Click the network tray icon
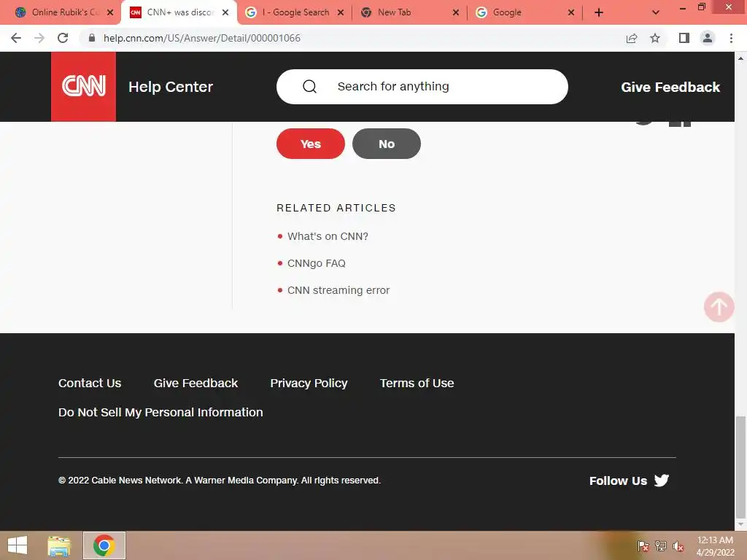Image resolution: width=747 pixels, height=560 pixels. [x=661, y=545]
